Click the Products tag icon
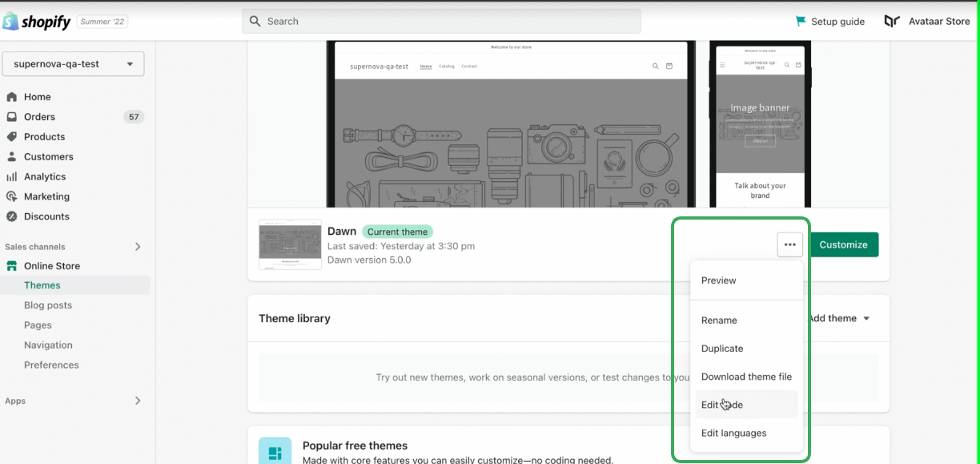The width and height of the screenshot is (980, 464). (x=12, y=137)
